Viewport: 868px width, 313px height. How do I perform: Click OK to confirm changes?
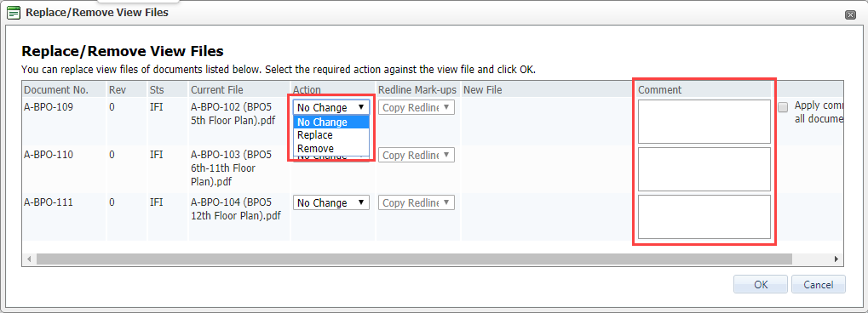point(761,284)
